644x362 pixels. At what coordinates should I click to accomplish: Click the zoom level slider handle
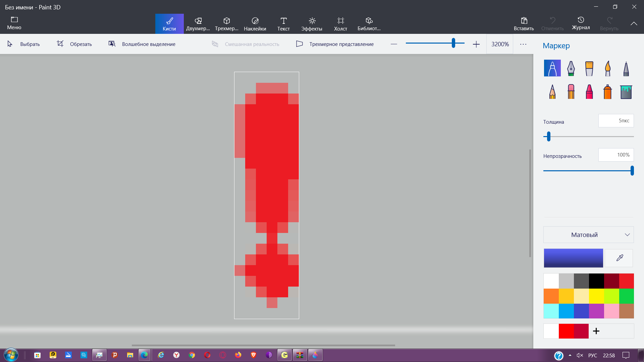coord(453,43)
